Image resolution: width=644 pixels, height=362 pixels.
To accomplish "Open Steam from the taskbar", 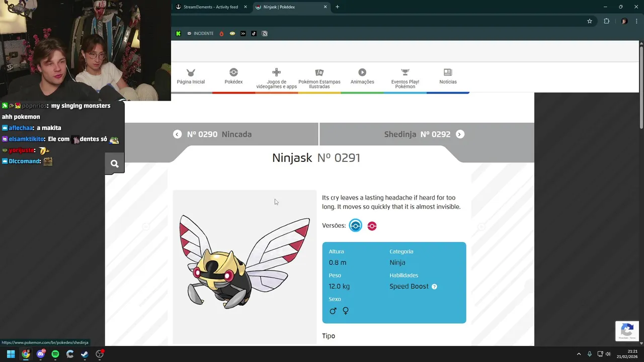I will click(x=85, y=354).
